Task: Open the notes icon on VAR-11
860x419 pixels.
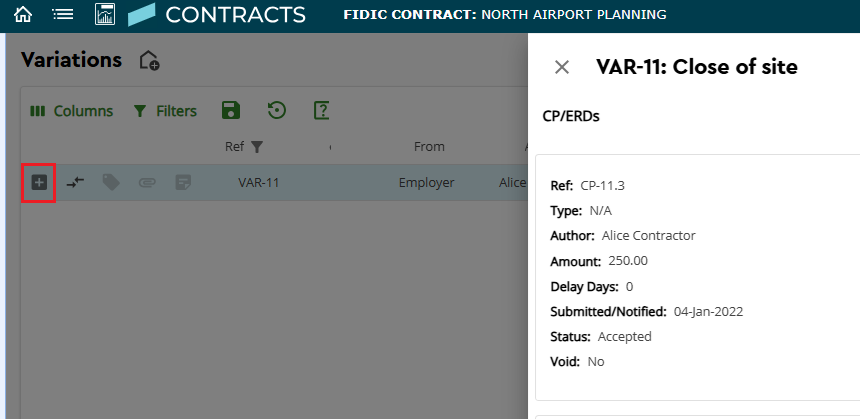Action: 183,182
